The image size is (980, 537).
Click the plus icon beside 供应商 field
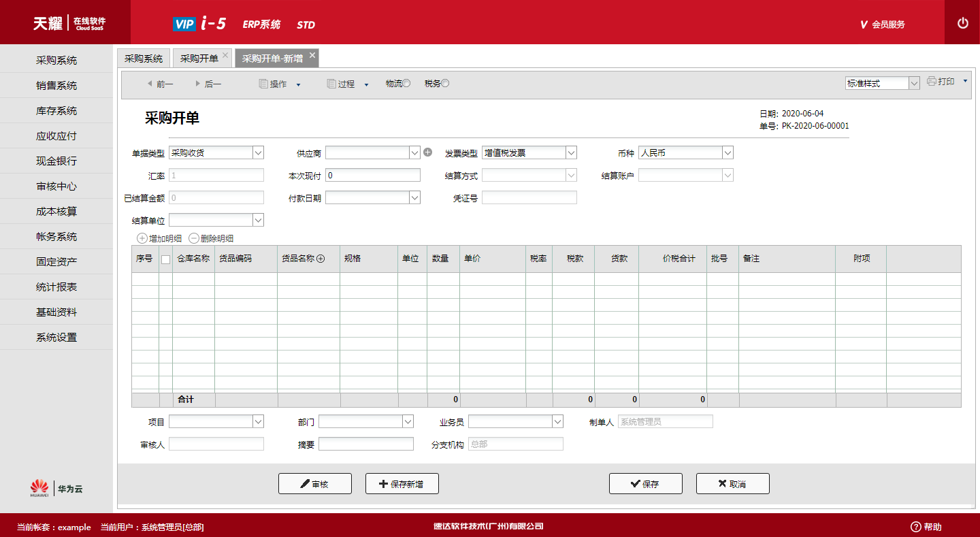(x=428, y=152)
